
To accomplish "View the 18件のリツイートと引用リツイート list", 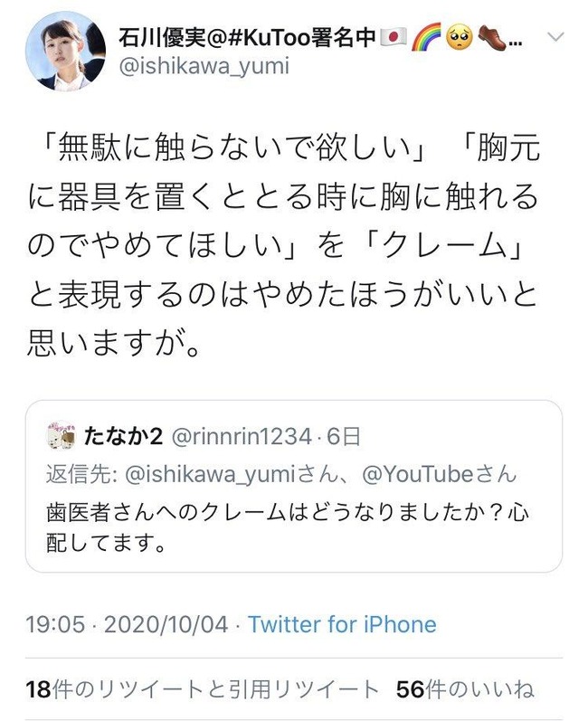I will coord(203,689).
